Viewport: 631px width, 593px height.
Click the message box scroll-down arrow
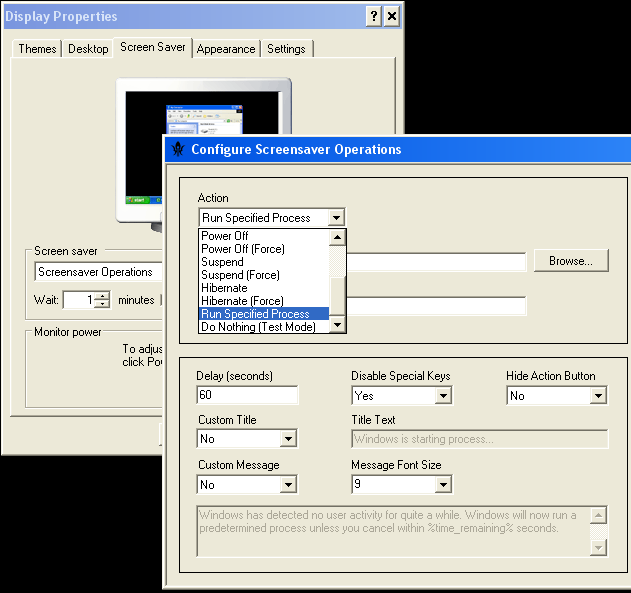pyautogui.click(x=598, y=548)
